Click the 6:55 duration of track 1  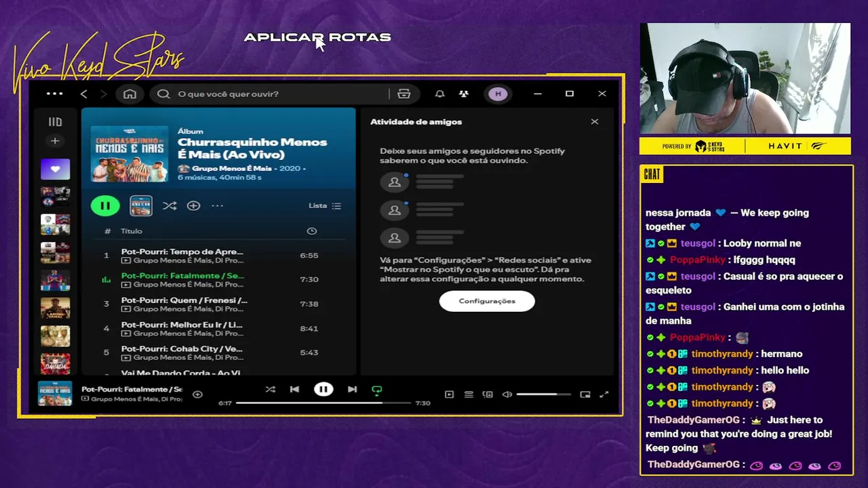tap(309, 256)
